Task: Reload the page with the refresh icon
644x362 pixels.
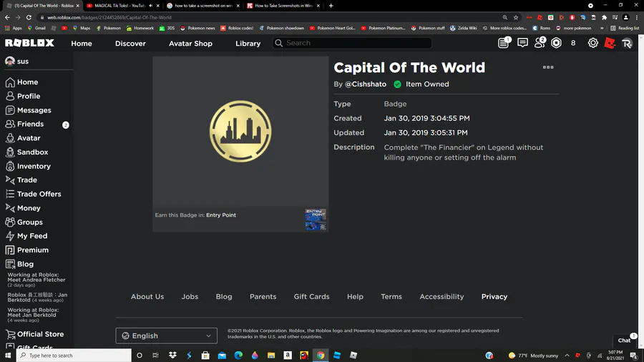Action: tap(29, 18)
